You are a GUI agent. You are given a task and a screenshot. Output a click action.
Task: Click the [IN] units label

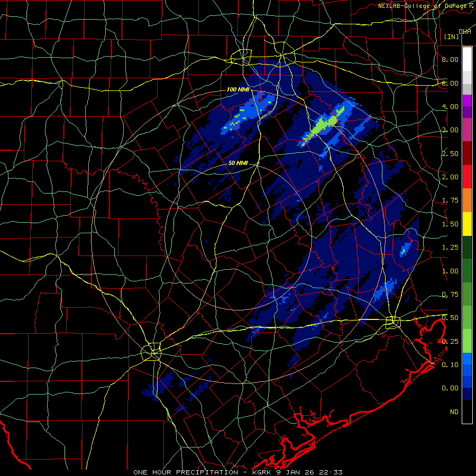click(x=451, y=36)
